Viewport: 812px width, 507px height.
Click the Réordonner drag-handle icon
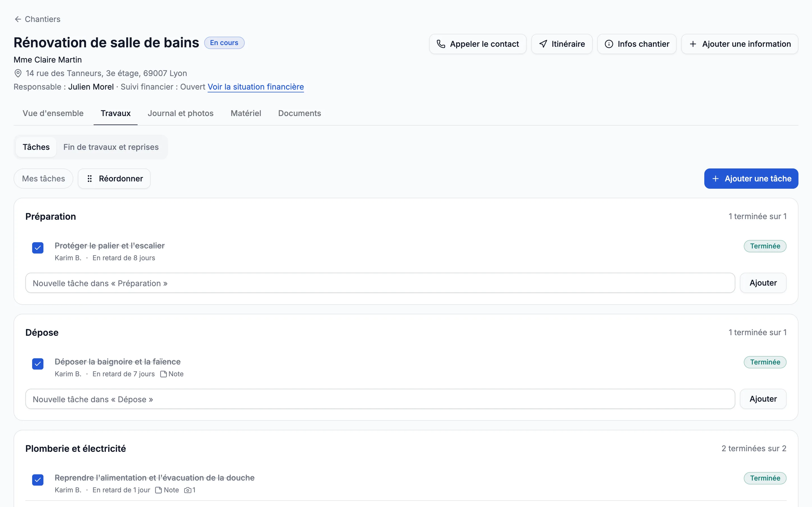90,179
